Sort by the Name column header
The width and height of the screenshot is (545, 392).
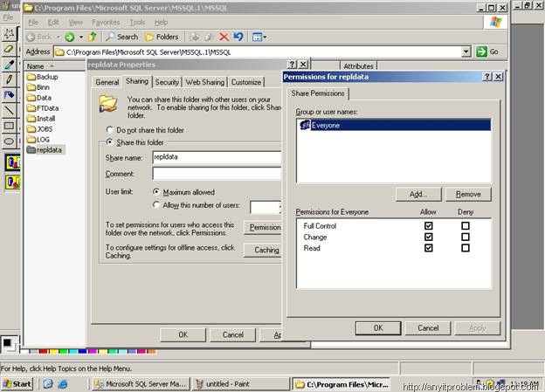[55, 66]
